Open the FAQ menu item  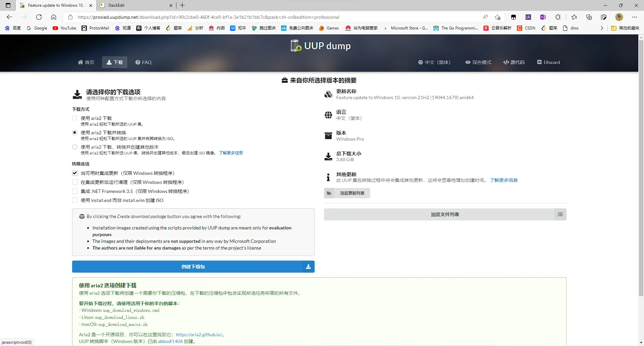144,62
